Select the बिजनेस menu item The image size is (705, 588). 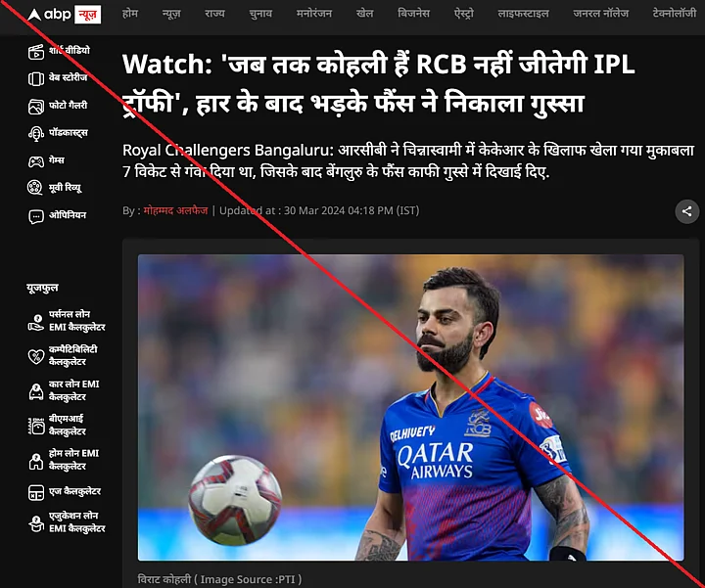click(x=413, y=14)
